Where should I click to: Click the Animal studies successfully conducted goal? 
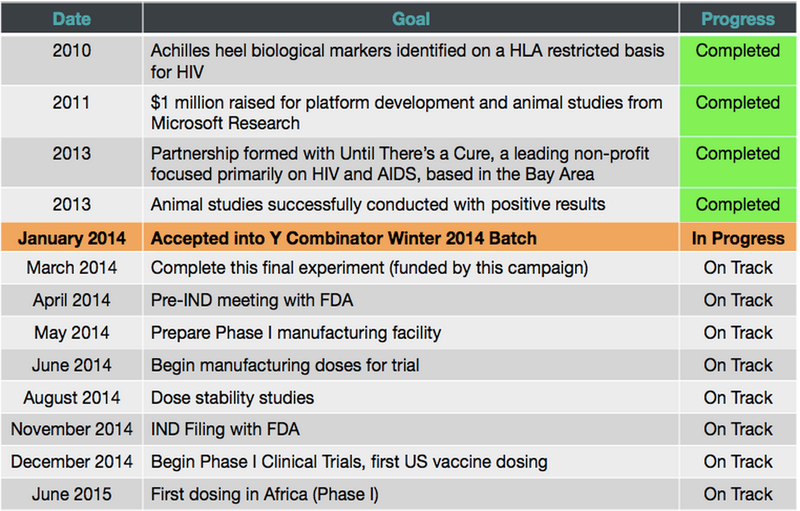coord(378,205)
